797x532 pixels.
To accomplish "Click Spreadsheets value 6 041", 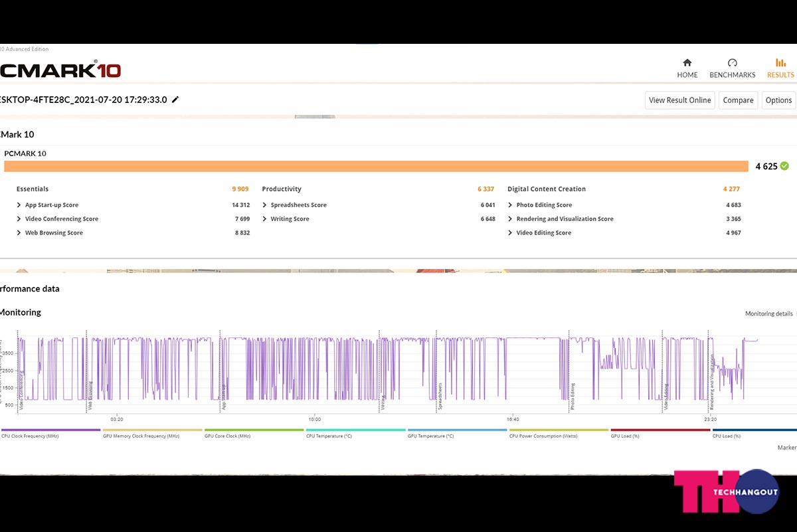I will pos(488,205).
